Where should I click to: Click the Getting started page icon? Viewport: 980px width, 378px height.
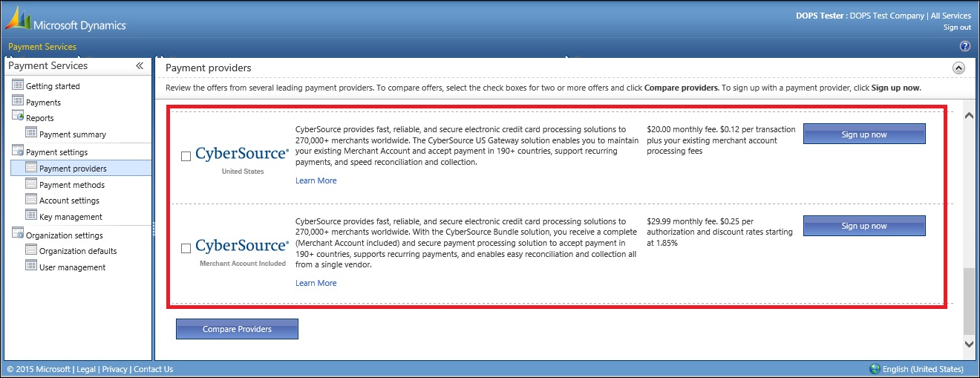(18, 85)
